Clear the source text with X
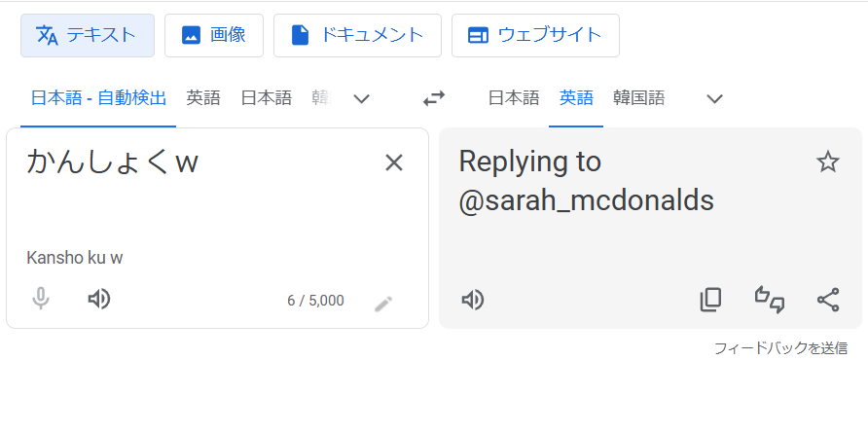The image size is (868, 432). [394, 162]
